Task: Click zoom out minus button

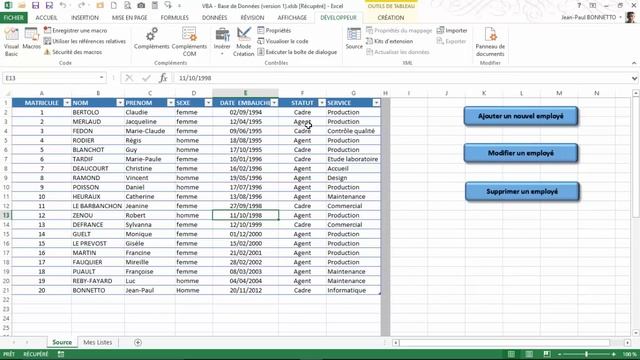Action: tap(560, 354)
